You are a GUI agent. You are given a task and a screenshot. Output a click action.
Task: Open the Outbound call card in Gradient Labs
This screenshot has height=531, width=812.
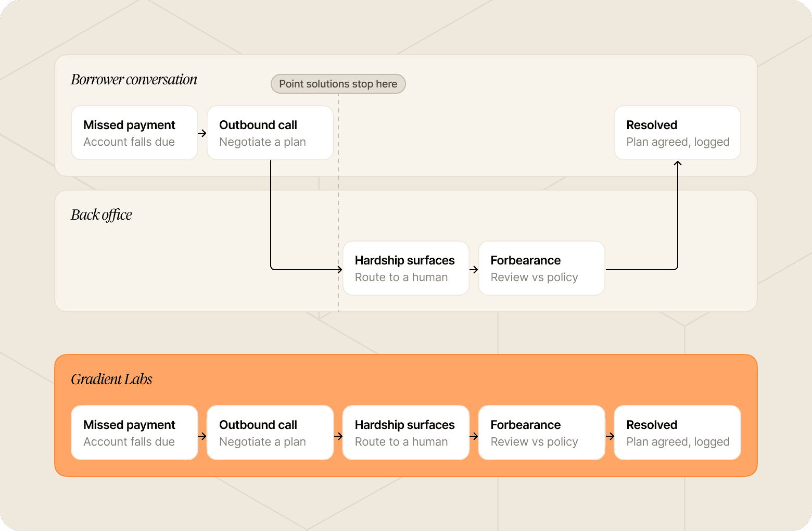(270, 433)
